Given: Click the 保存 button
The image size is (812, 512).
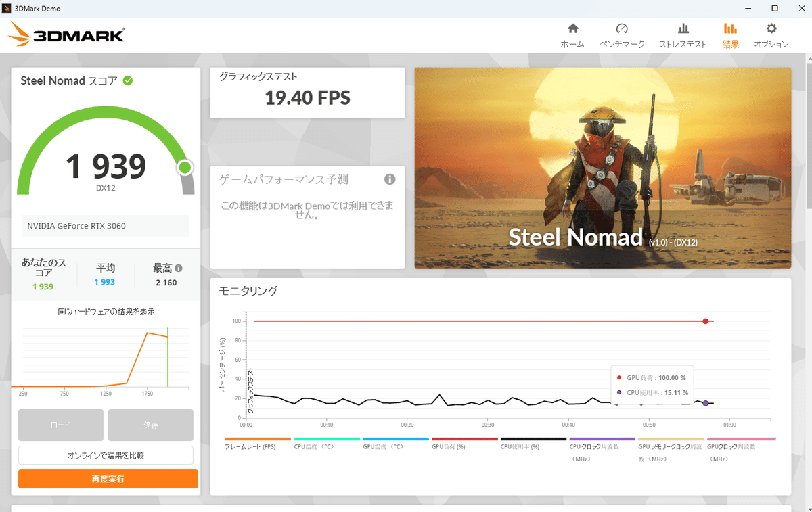Looking at the screenshot, I should [x=150, y=425].
